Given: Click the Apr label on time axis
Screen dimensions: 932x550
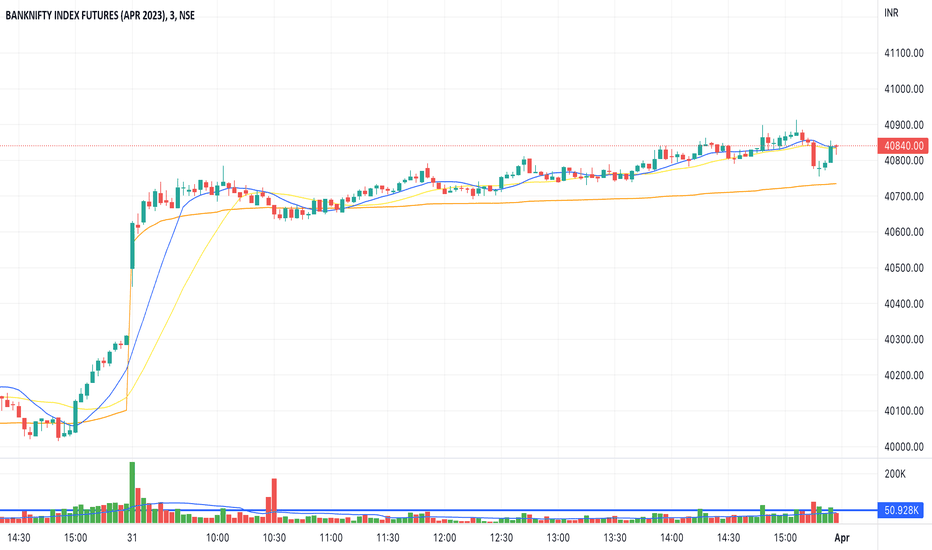Looking at the screenshot, I should pos(842,538).
